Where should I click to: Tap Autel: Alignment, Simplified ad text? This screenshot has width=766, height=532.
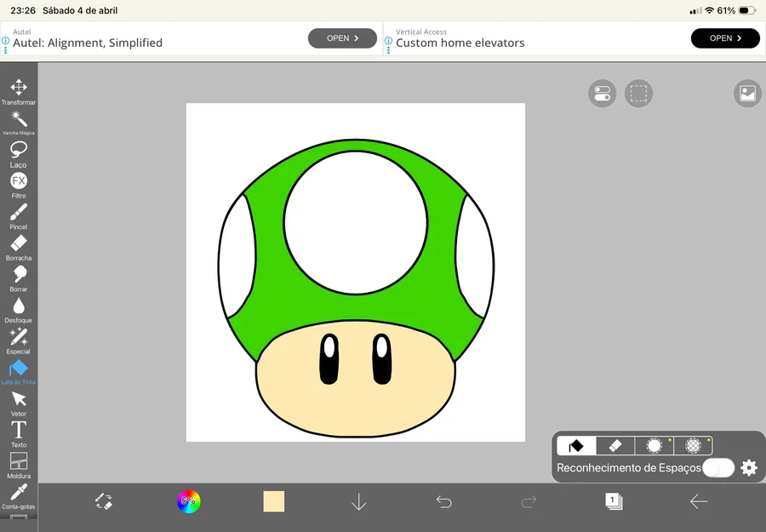[x=88, y=43]
